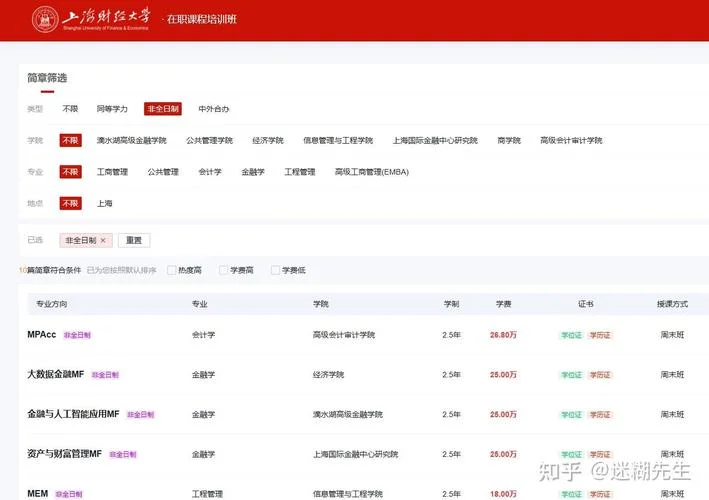Select 不限 in the 专业 filter row

[x=71, y=172]
